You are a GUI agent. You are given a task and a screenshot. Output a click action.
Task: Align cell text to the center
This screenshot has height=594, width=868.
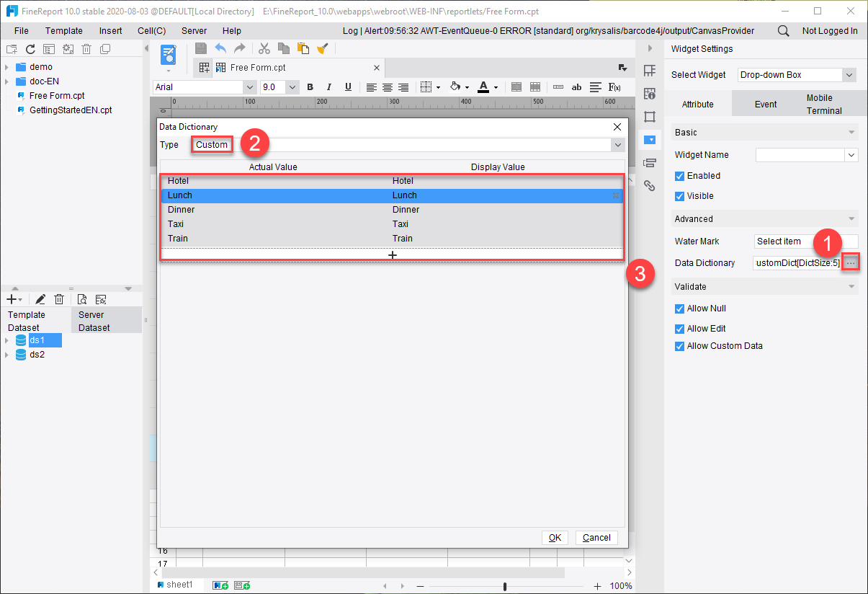pos(388,87)
